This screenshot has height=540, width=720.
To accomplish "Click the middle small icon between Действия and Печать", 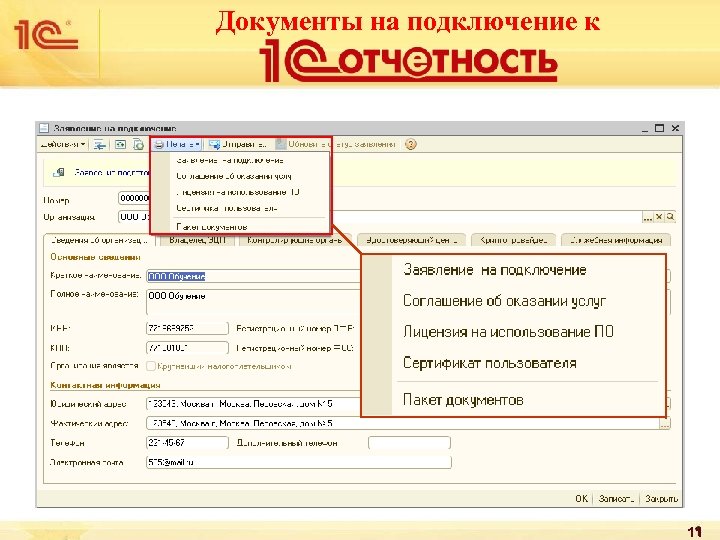I will pyautogui.click(x=120, y=145).
